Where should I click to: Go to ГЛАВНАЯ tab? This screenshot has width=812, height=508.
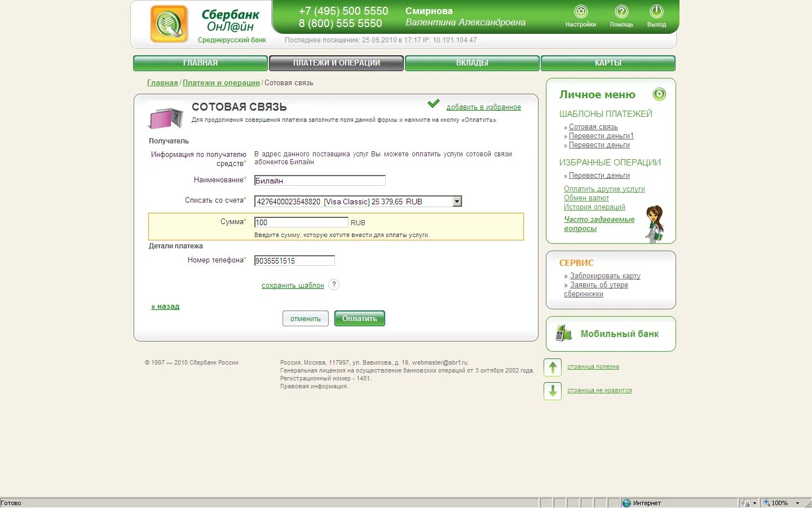[x=200, y=63]
